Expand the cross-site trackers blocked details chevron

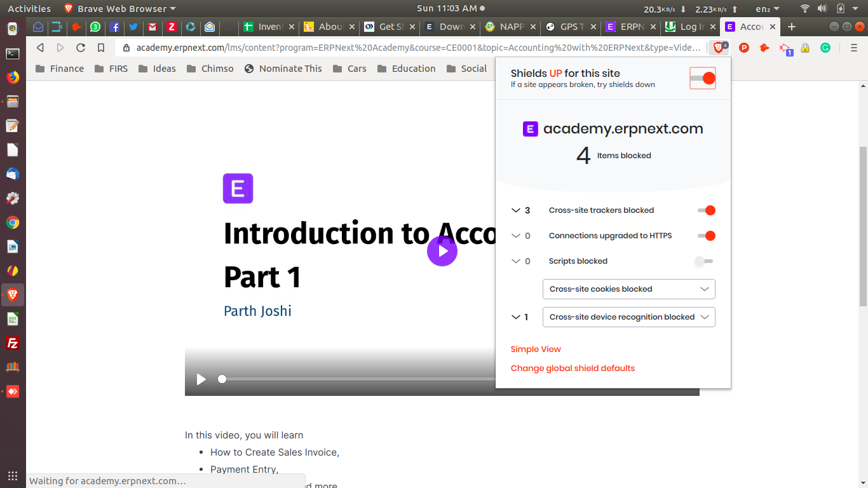point(515,210)
